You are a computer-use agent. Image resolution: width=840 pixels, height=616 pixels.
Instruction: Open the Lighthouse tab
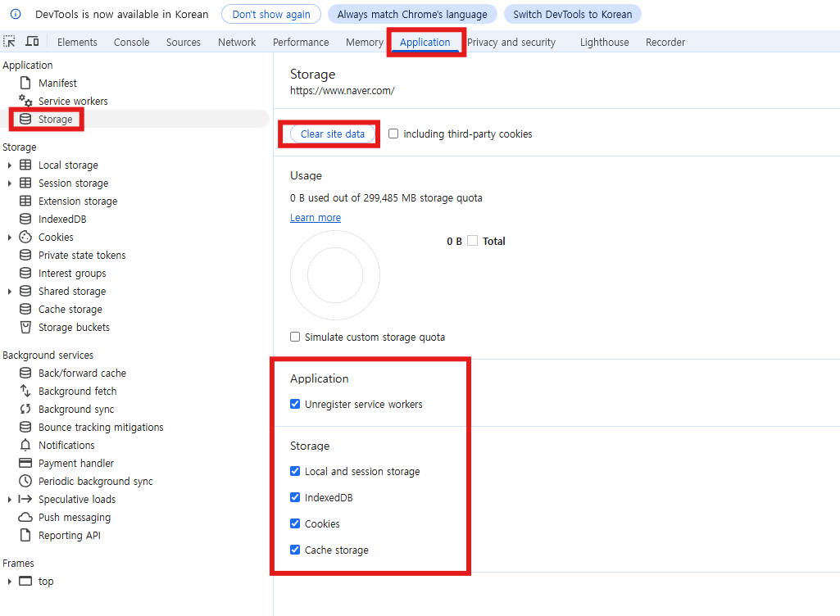click(604, 43)
